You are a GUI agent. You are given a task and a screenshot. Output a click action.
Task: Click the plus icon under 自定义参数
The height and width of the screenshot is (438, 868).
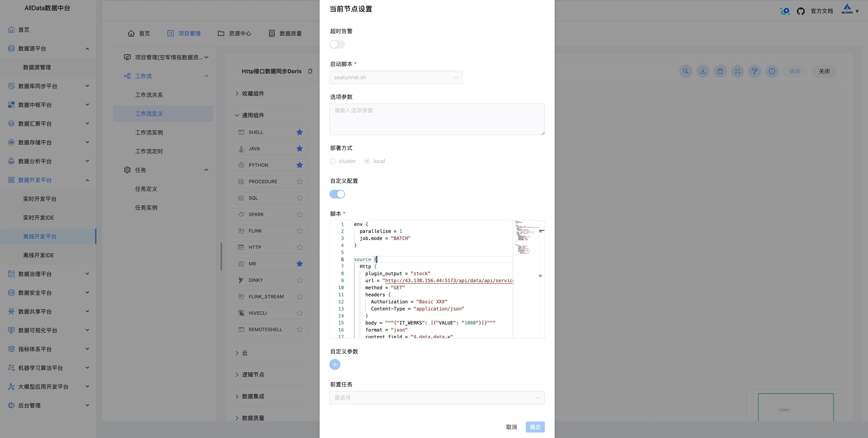pyautogui.click(x=335, y=365)
